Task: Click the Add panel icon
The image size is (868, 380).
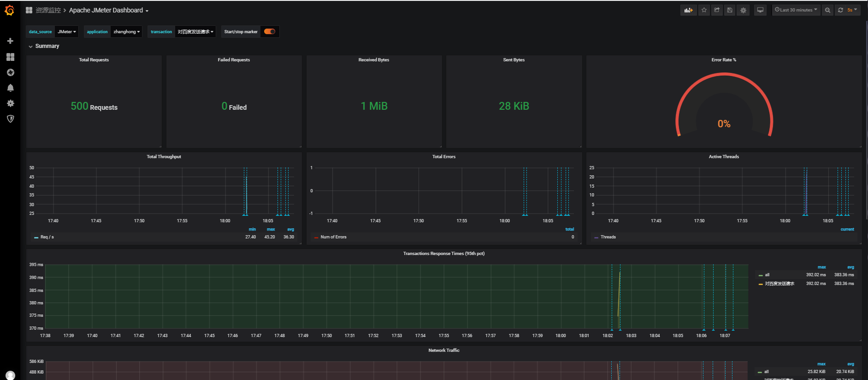Action: 688,10
